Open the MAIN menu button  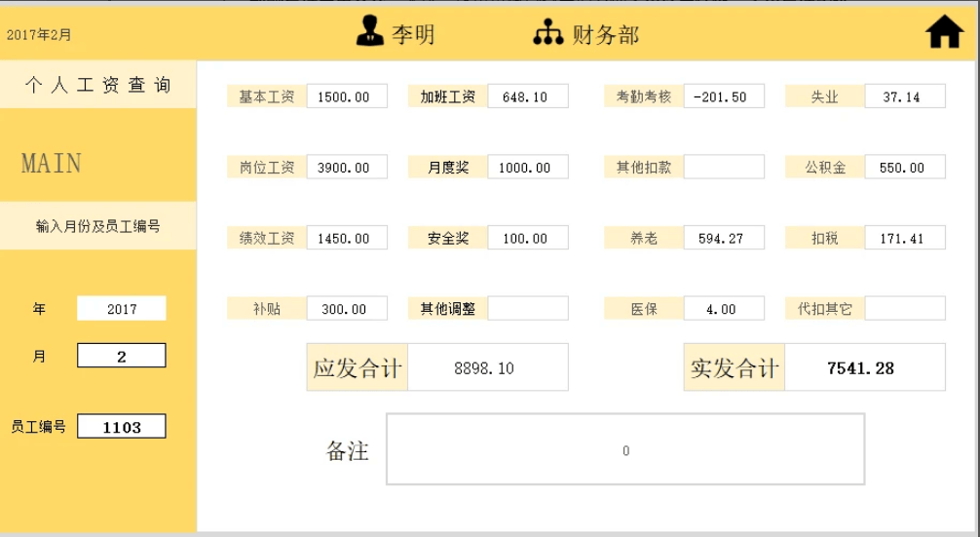(52, 164)
